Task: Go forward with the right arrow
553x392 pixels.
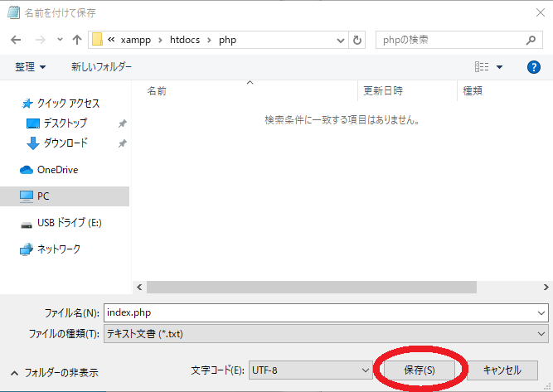Action: click(x=41, y=40)
